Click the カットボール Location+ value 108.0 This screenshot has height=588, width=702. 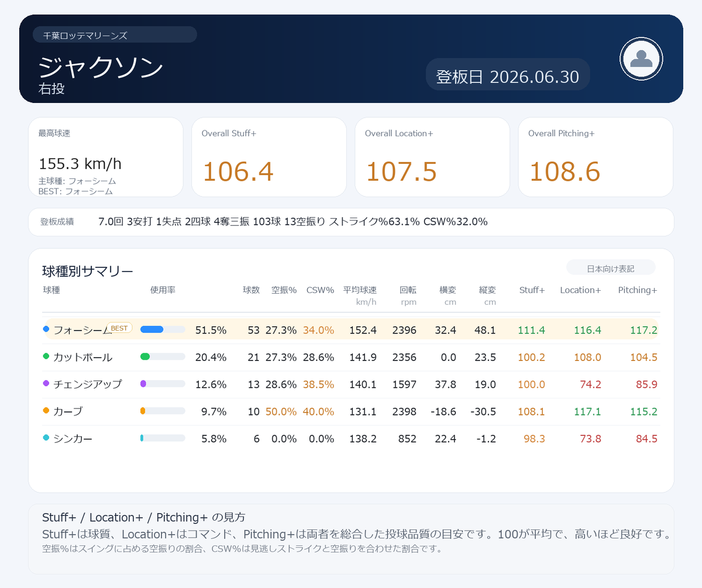[587, 357]
